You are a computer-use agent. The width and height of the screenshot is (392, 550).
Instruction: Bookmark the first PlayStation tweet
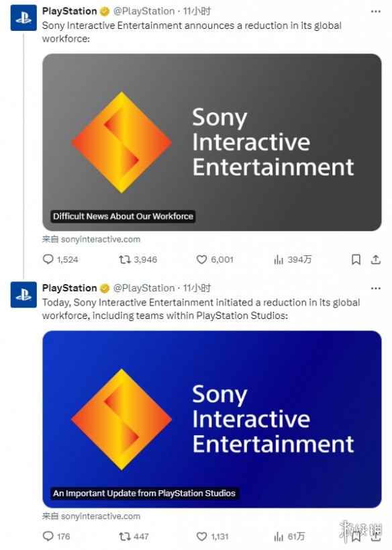(x=356, y=260)
